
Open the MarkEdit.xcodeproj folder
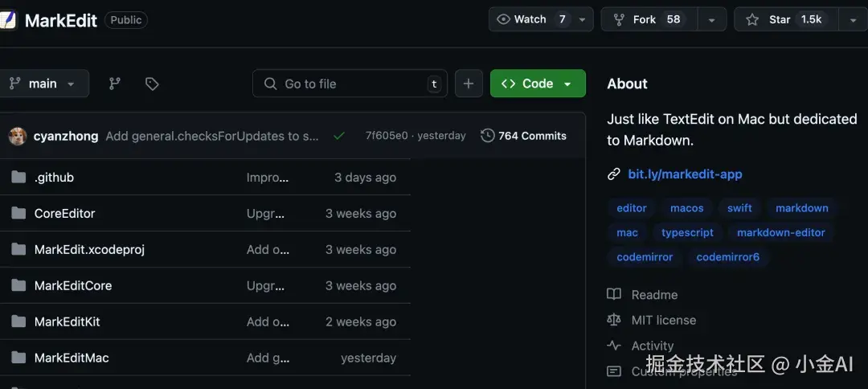[x=89, y=250]
